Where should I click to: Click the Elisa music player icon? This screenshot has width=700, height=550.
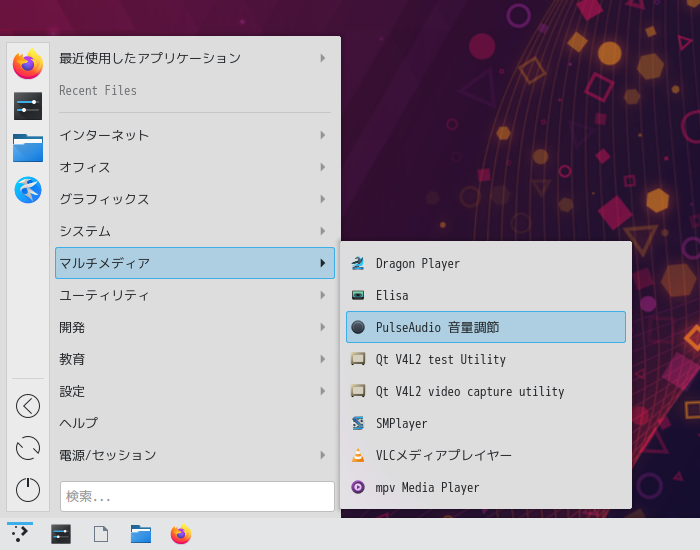[358, 295]
